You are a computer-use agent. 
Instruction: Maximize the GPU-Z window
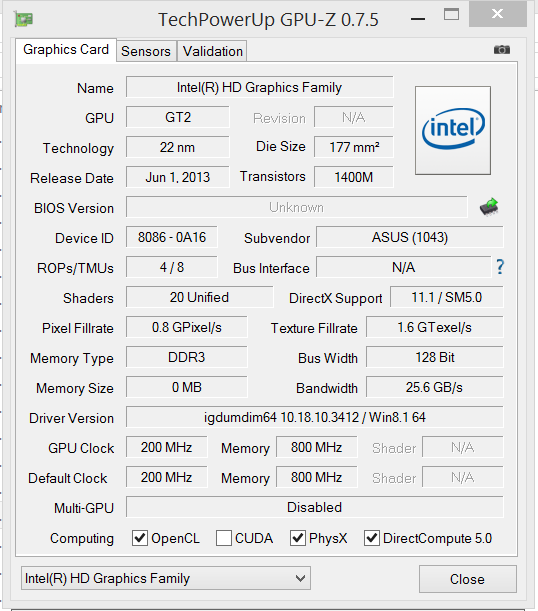tap(451, 15)
